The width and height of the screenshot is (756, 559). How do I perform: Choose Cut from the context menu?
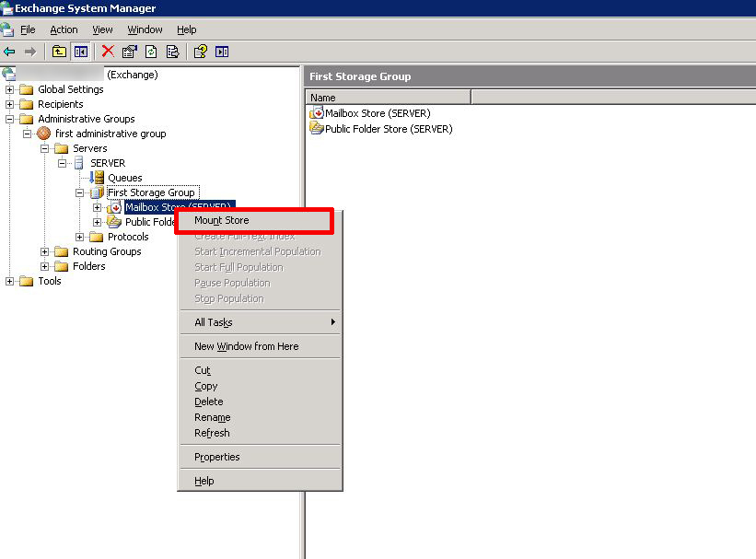tap(260, 370)
